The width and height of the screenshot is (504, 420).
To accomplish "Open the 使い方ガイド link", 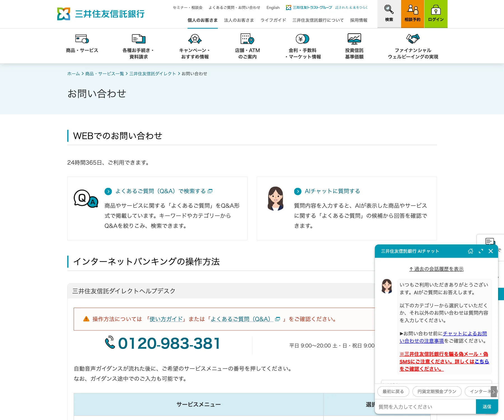I will [166, 319].
